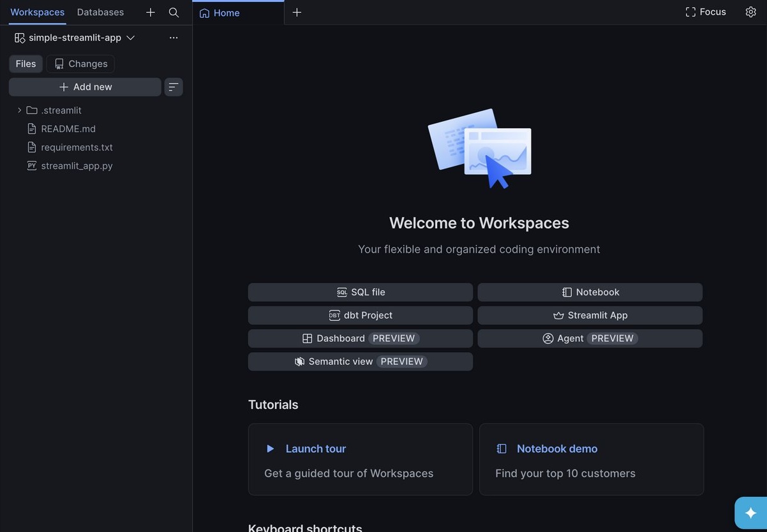Open the AI assistant sparkle button
Image resolution: width=767 pixels, height=532 pixels.
point(751,513)
